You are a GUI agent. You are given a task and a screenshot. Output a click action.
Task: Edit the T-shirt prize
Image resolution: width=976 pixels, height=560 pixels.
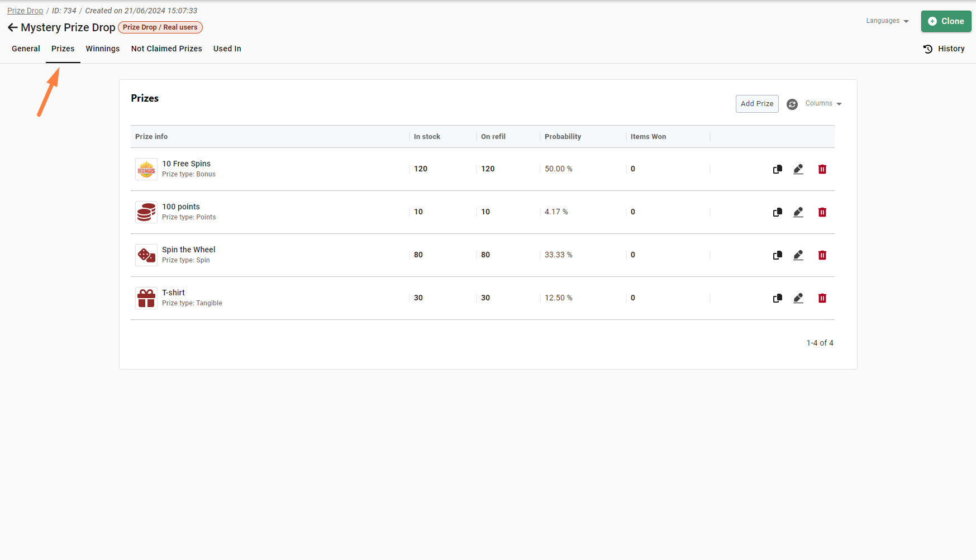[798, 298]
